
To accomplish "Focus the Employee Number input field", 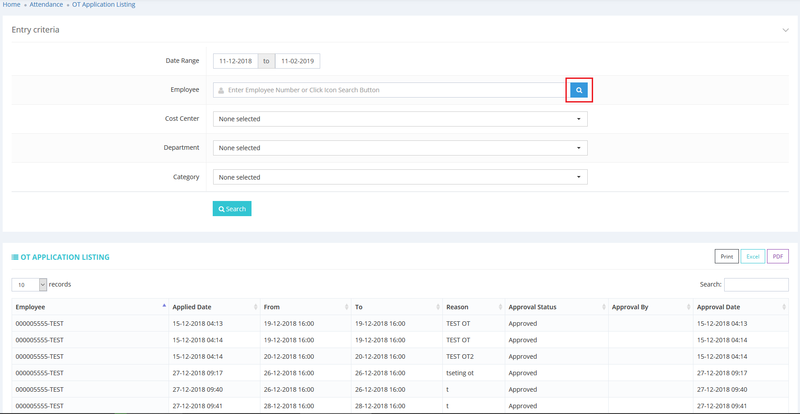I will (389, 90).
